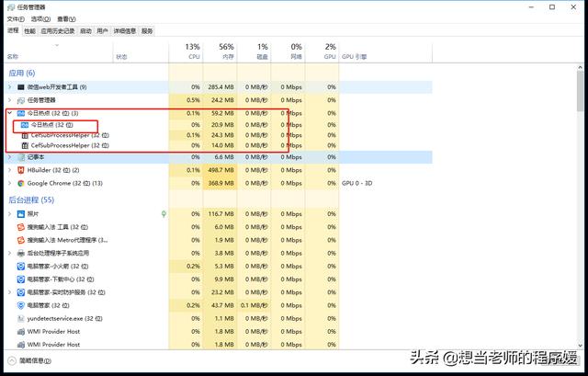Expand the 电脑管家-实时防护服务 entry
The height and width of the screenshot is (376, 588).
(x=10, y=292)
